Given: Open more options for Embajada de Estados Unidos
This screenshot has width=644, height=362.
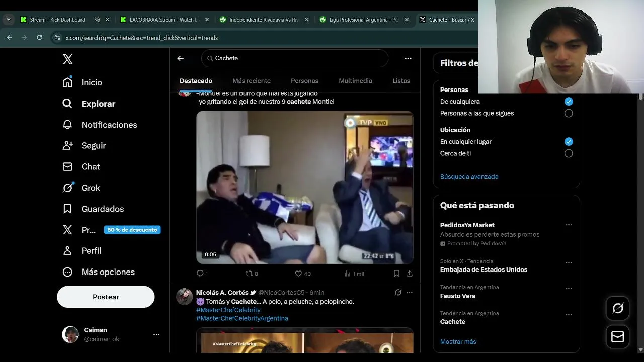Looking at the screenshot, I should (x=569, y=262).
